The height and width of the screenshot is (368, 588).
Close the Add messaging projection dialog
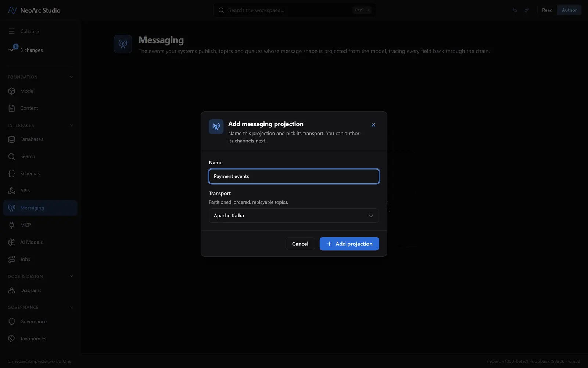click(373, 125)
